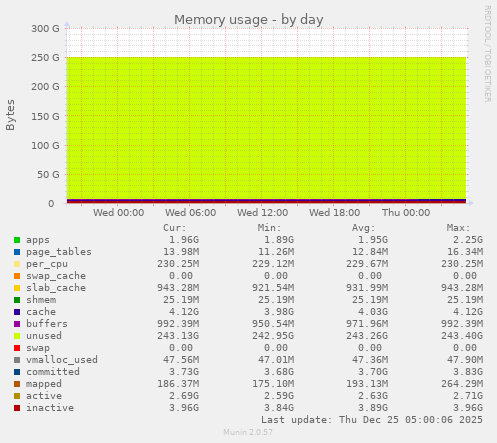
Task: Click the 'active' legend label
Action: coord(44,396)
